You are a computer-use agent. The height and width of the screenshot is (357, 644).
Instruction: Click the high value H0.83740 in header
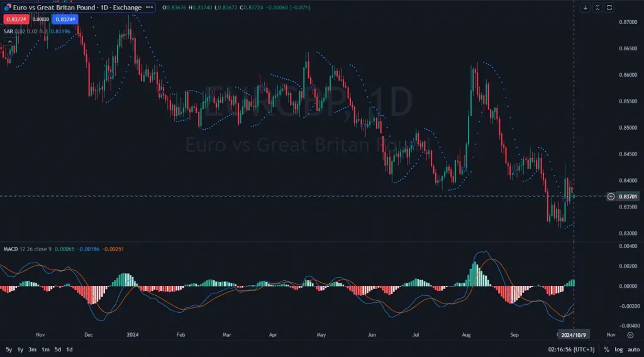point(201,8)
